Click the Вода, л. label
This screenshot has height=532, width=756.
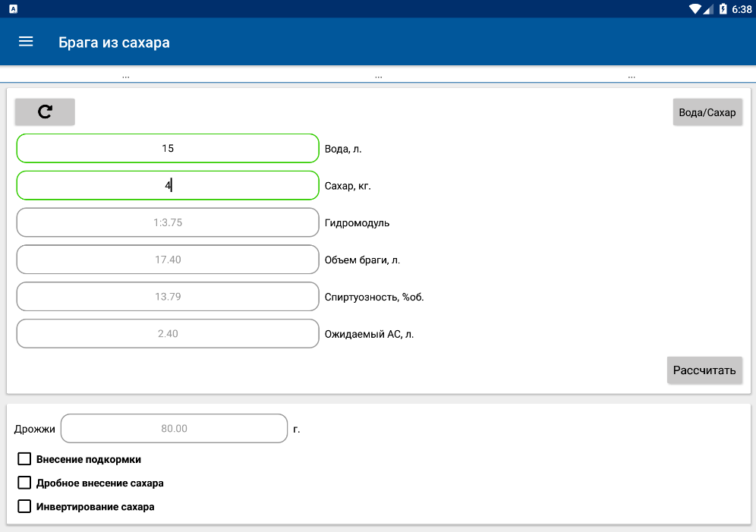tap(343, 149)
